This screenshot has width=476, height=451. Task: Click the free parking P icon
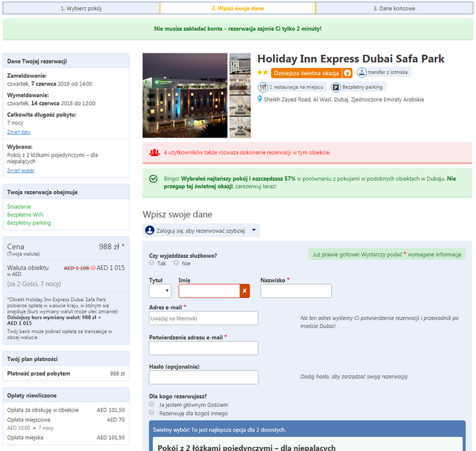click(x=335, y=87)
